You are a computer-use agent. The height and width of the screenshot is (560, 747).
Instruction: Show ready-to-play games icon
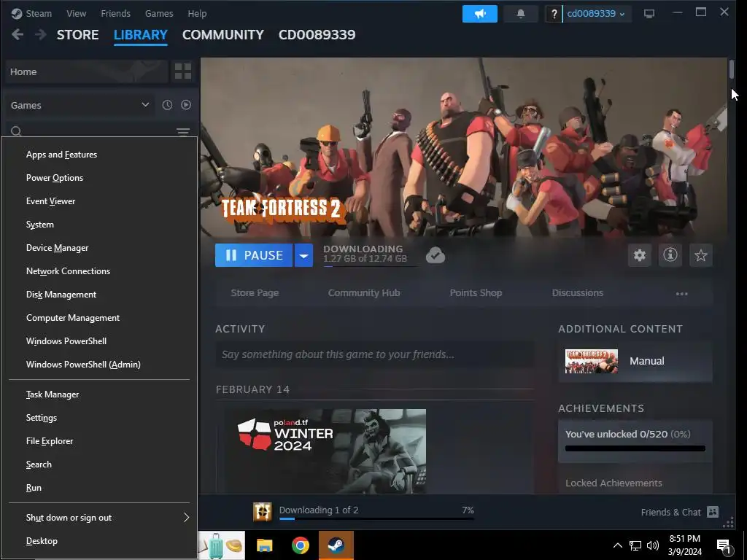[186, 105]
